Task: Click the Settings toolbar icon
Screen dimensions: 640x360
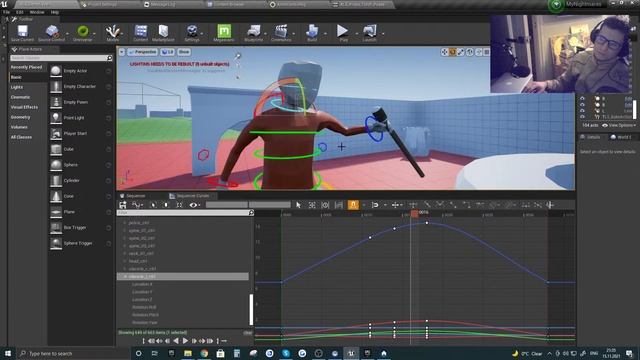Action: [x=192, y=31]
